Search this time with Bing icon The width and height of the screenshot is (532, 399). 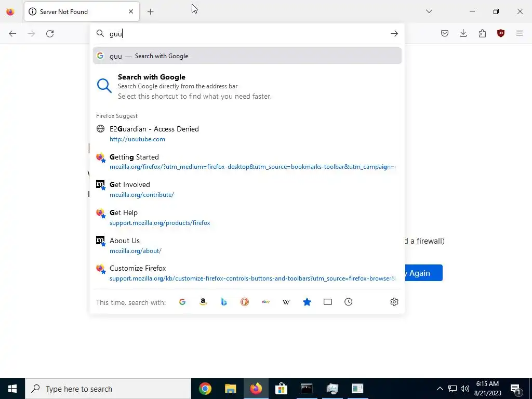point(224,302)
